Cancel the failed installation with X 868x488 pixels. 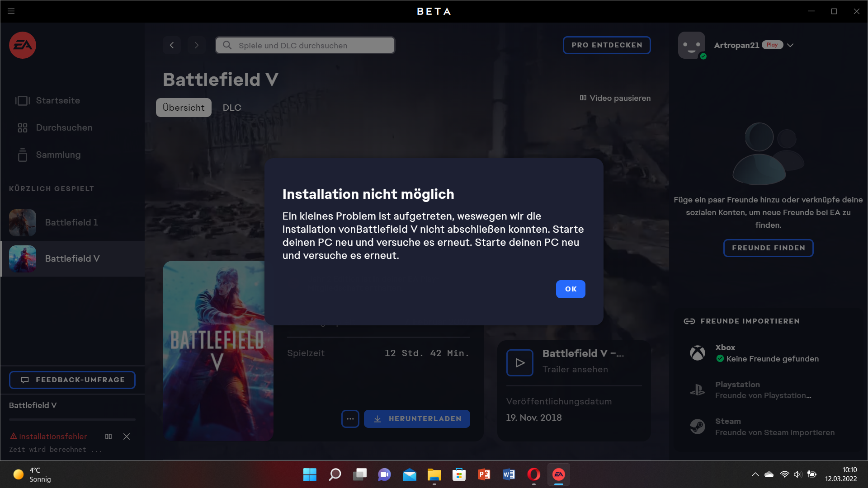127,436
